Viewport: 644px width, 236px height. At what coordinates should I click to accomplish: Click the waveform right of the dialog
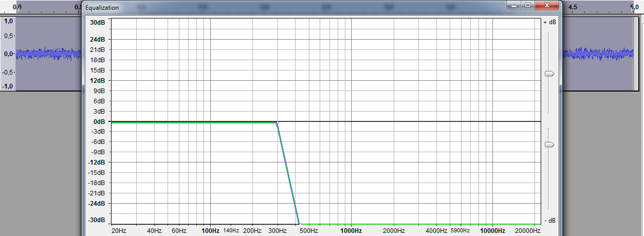599,53
